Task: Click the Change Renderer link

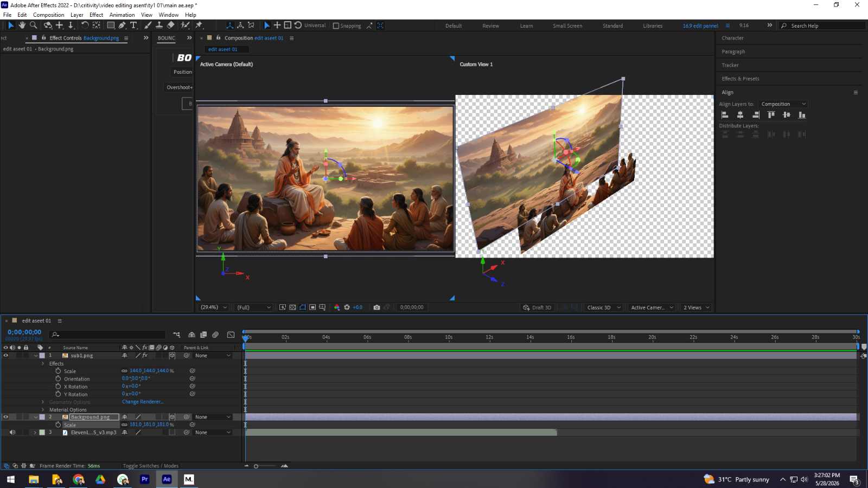Action: (x=143, y=402)
